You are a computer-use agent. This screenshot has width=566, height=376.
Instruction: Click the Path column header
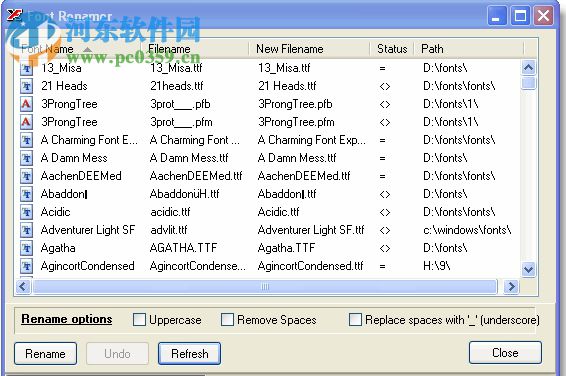click(x=469, y=49)
